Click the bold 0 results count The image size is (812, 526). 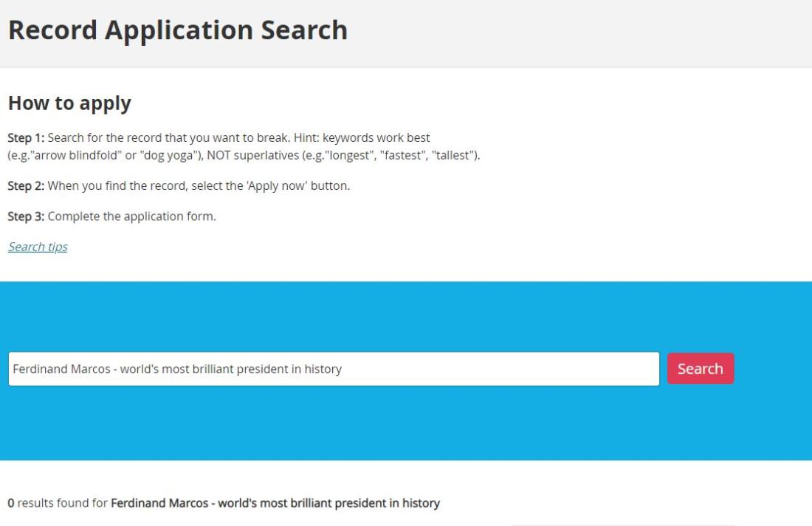click(11, 503)
